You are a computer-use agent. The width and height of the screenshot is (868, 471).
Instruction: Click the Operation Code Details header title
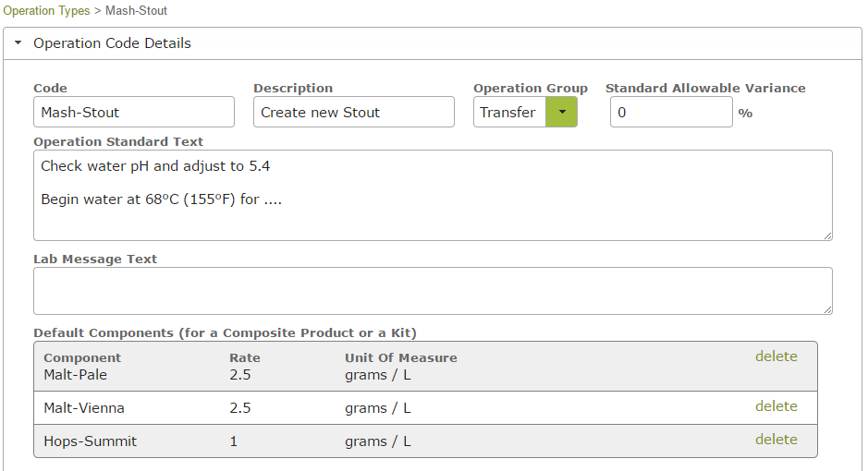click(x=112, y=43)
